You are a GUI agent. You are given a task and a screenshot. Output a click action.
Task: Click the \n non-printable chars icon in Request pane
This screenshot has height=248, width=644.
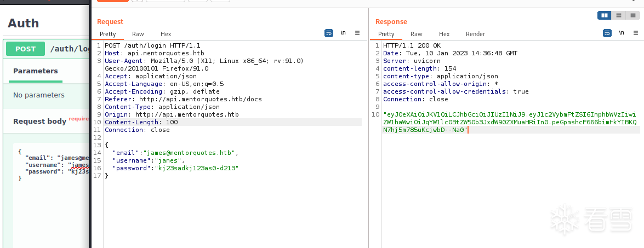[x=343, y=33]
